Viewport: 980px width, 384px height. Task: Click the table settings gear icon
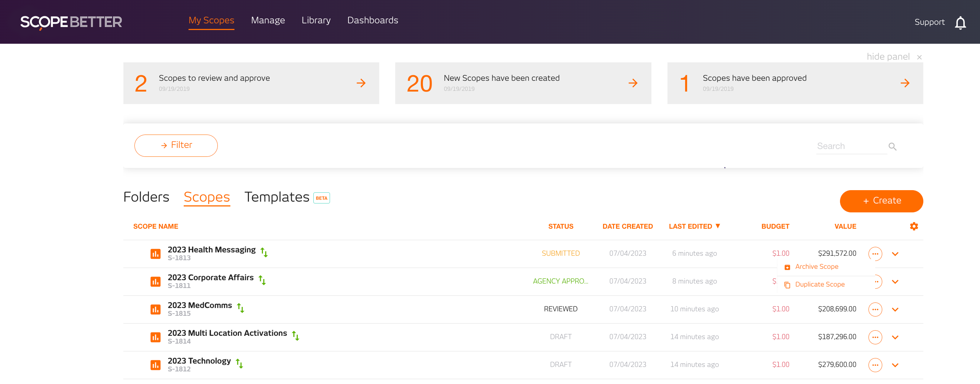tap(913, 226)
